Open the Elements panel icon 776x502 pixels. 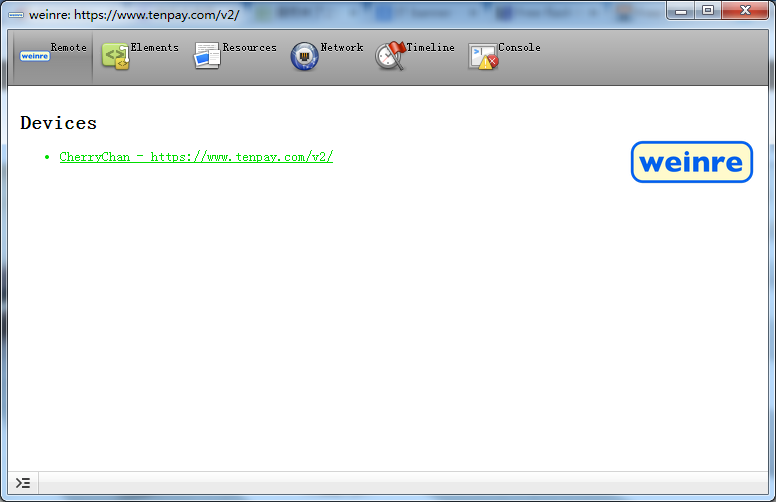pyautogui.click(x=115, y=57)
